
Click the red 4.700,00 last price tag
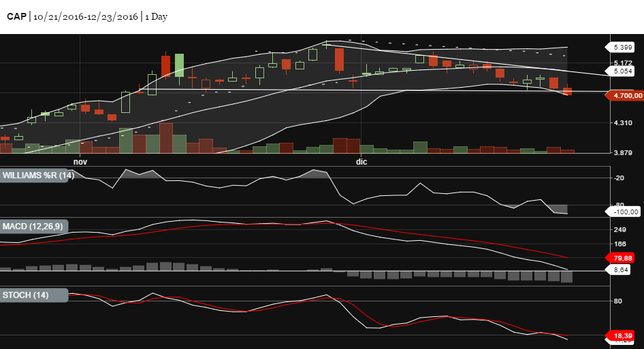(625, 96)
